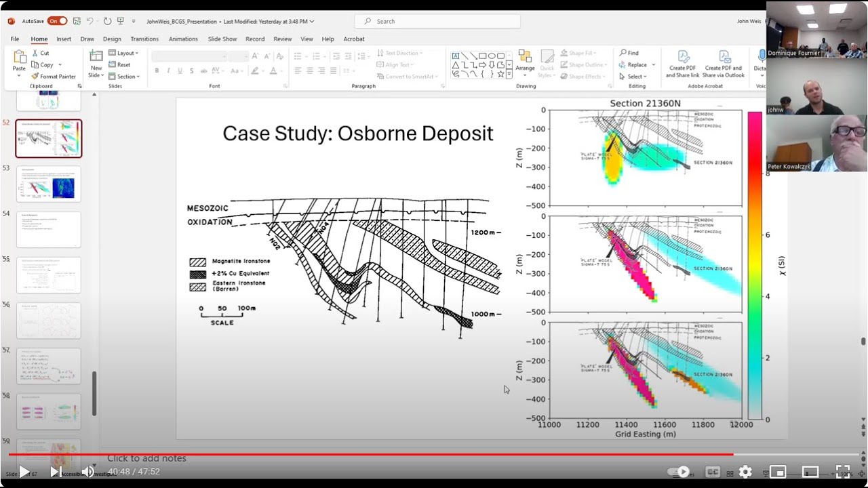Image resolution: width=868 pixels, height=488 pixels.
Task: Click Cut in Clipboard group
Action: tap(40, 53)
